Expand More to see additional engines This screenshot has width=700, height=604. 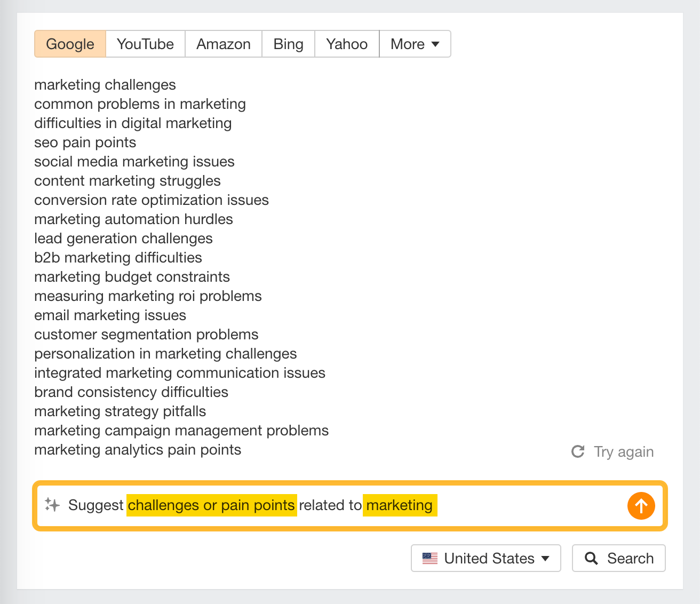415,44
